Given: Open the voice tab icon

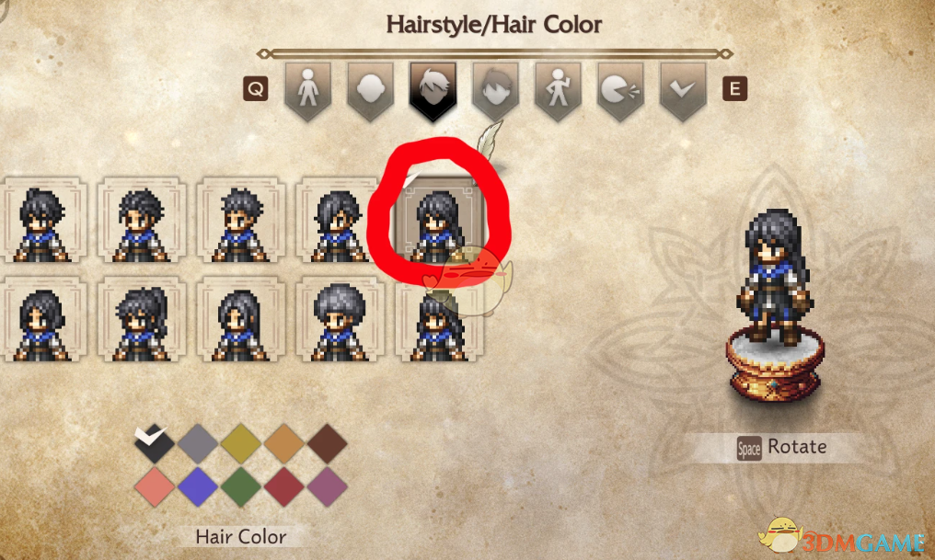Looking at the screenshot, I should pos(620,91).
